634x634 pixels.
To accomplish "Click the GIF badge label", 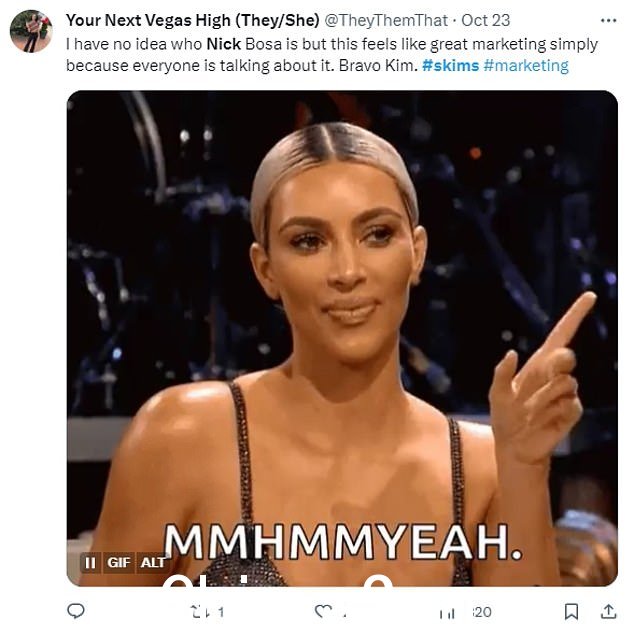I will tap(118, 562).
